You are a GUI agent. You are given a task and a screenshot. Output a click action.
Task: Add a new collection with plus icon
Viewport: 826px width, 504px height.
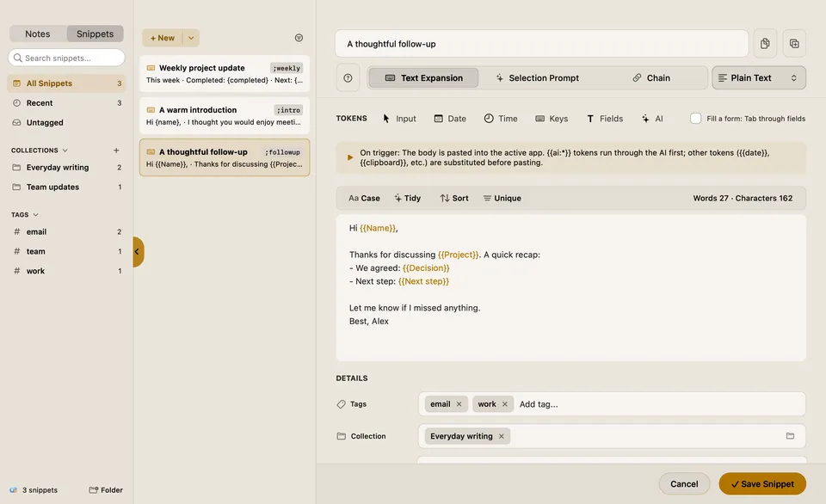(x=116, y=151)
